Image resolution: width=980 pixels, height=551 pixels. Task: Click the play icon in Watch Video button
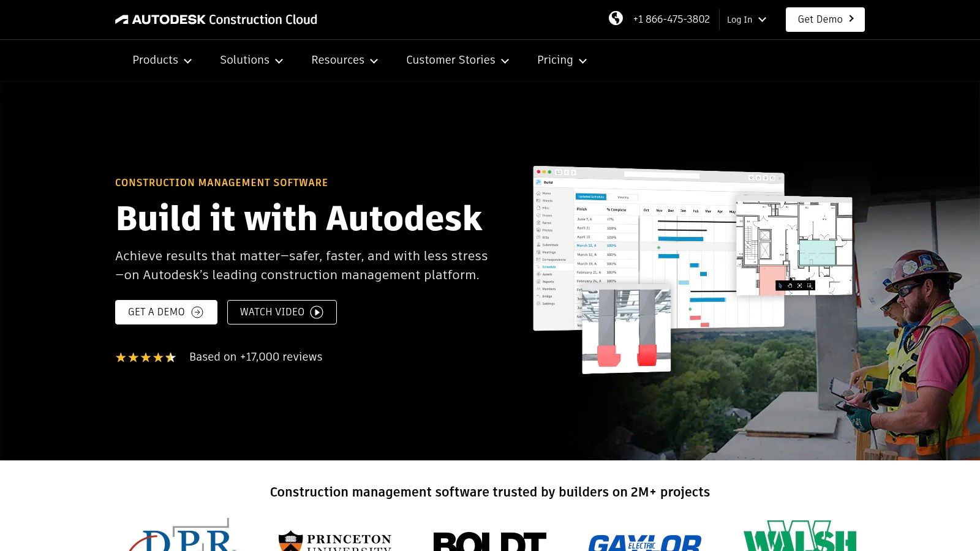[317, 312]
